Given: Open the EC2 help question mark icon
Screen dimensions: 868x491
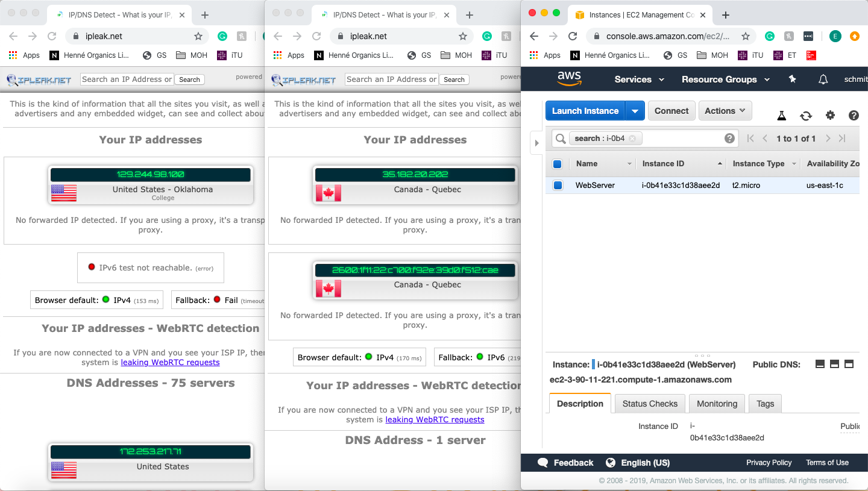Looking at the screenshot, I should coord(854,116).
